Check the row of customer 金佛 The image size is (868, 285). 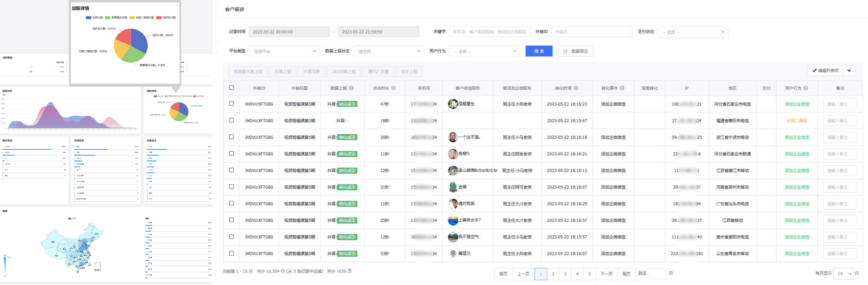(x=231, y=187)
